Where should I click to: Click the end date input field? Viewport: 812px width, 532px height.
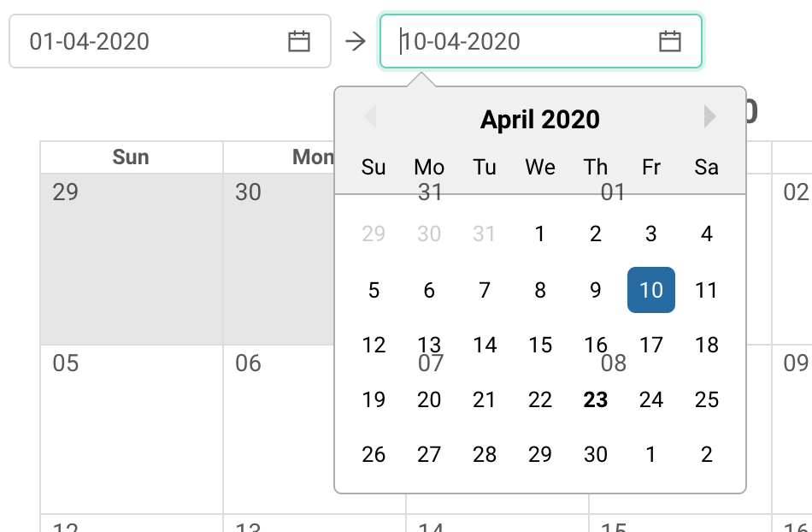pos(513,40)
